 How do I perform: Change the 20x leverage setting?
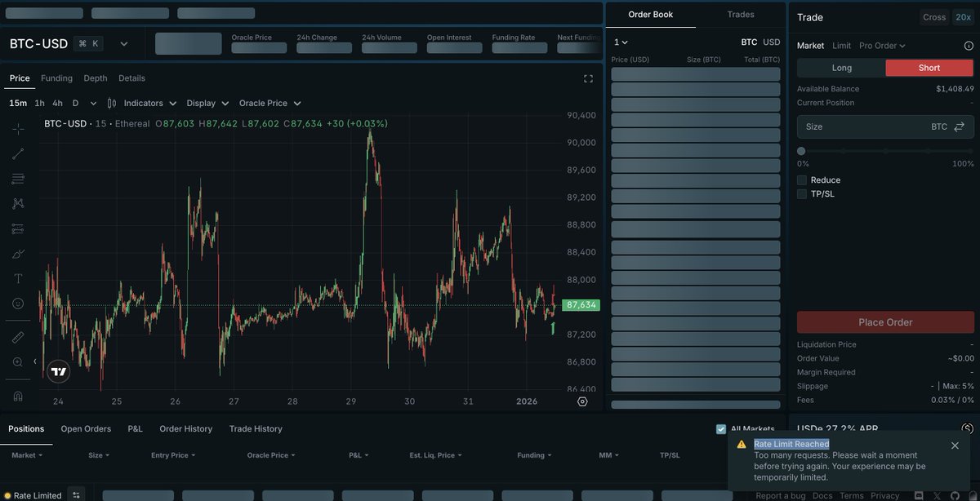(x=963, y=17)
